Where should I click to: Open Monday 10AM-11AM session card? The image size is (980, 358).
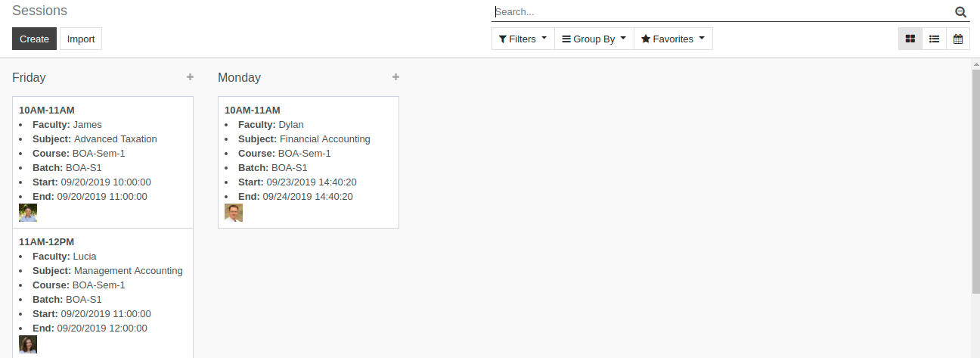309,163
